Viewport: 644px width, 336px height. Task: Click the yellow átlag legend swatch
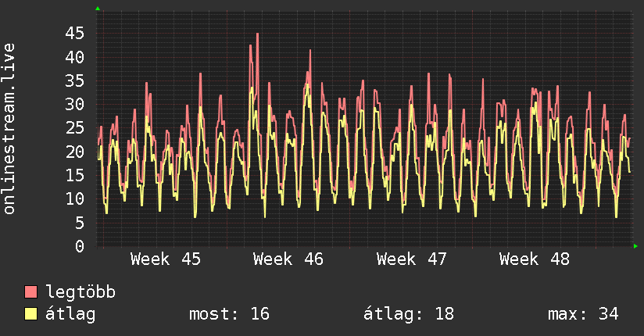click(30, 314)
